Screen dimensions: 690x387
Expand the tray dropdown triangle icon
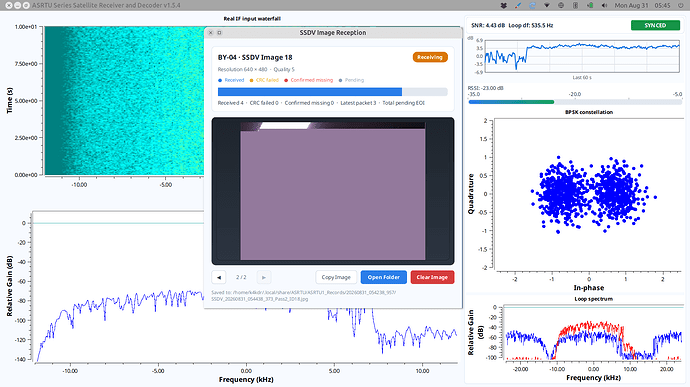click(x=547, y=5)
